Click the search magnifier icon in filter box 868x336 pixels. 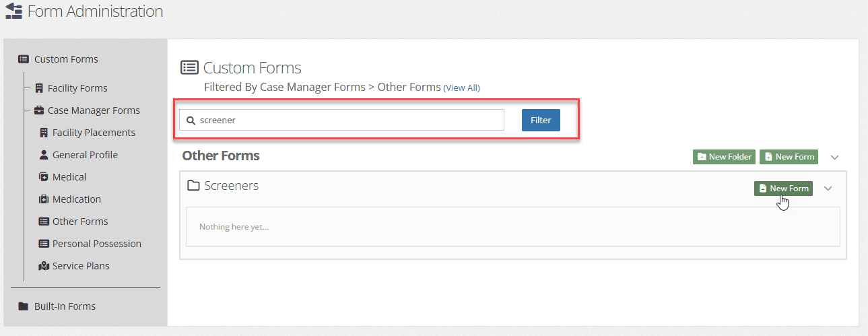[x=191, y=121]
